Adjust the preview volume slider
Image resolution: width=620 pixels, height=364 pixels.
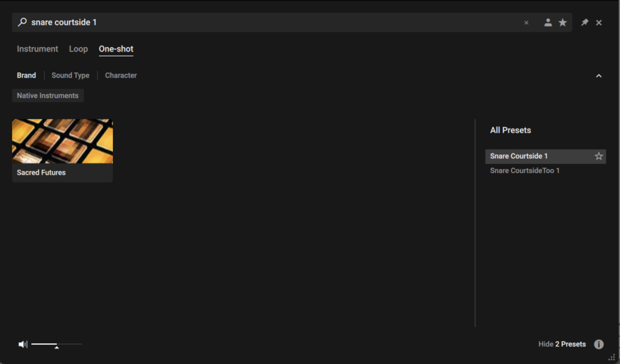click(57, 345)
